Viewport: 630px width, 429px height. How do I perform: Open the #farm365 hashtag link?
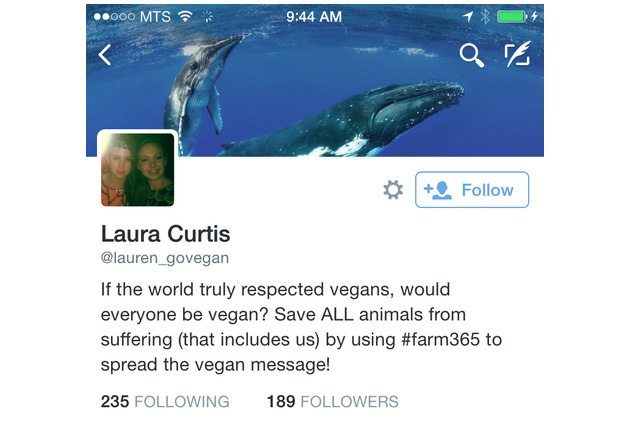(x=440, y=339)
